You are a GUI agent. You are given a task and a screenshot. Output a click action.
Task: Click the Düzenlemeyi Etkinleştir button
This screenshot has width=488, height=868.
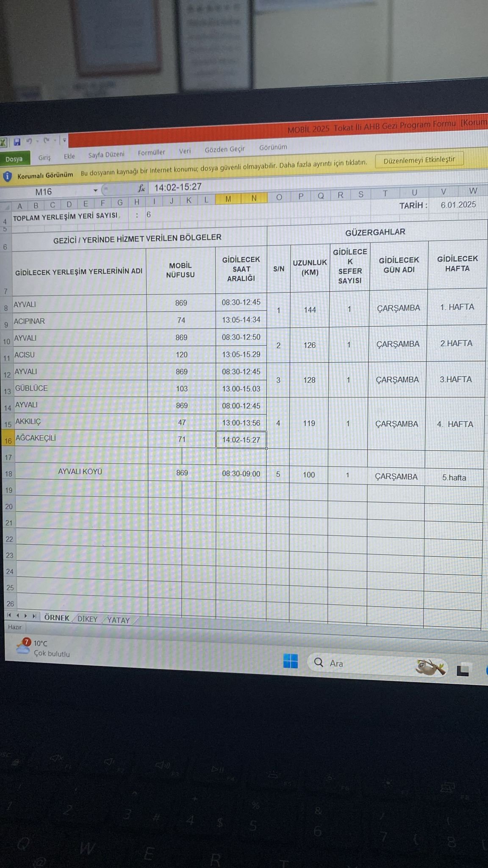click(x=419, y=160)
